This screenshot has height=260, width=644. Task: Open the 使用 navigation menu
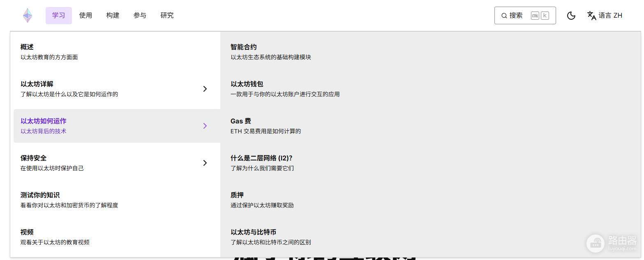(85, 16)
